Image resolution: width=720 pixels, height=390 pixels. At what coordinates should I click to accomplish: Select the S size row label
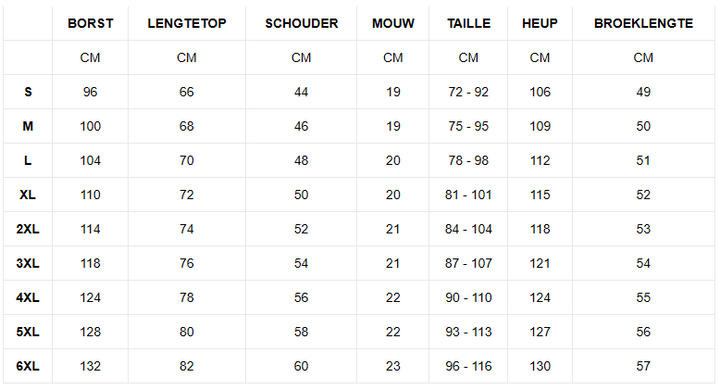(28, 92)
